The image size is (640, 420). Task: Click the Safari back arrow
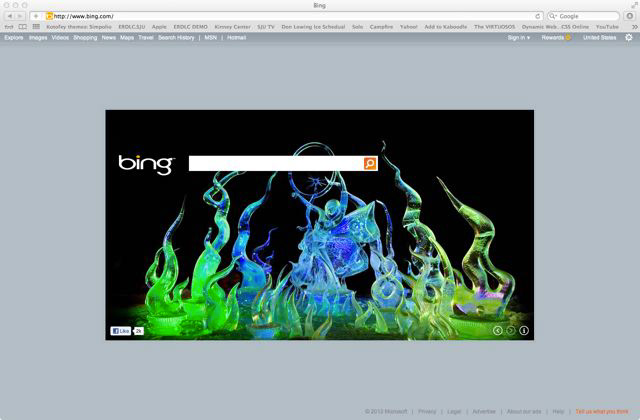point(10,16)
